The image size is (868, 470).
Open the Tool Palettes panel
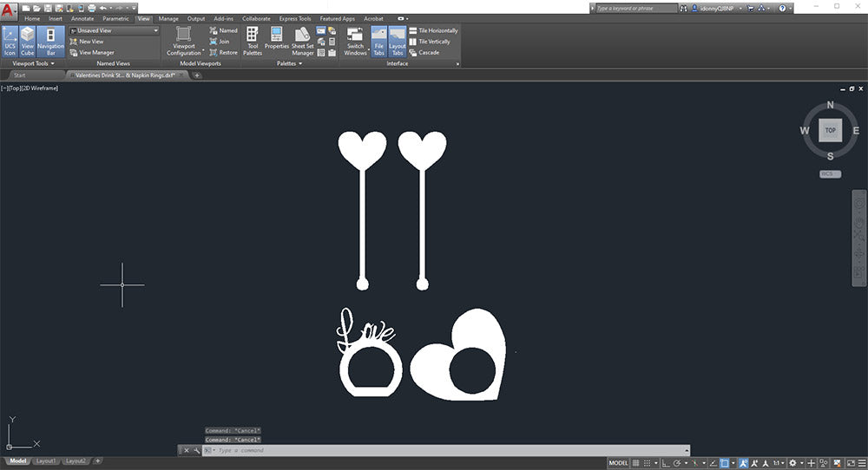click(252, 41)
